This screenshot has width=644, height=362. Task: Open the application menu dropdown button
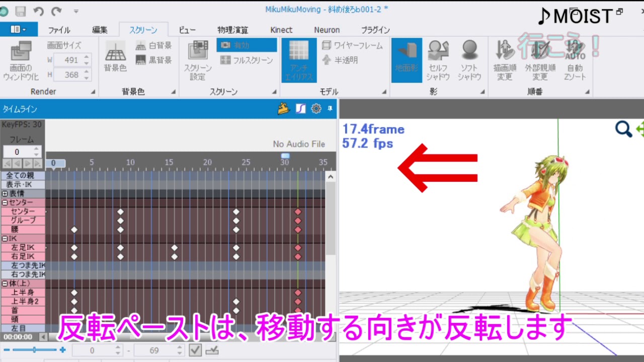click(x=18, y=29)
